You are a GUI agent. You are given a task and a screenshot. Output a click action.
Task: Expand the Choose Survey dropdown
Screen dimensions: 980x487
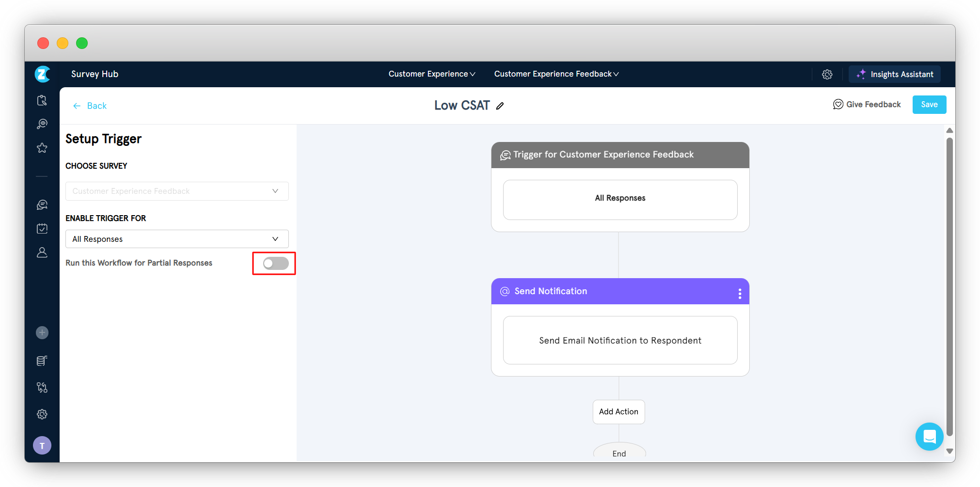click(x=177, y=191)
